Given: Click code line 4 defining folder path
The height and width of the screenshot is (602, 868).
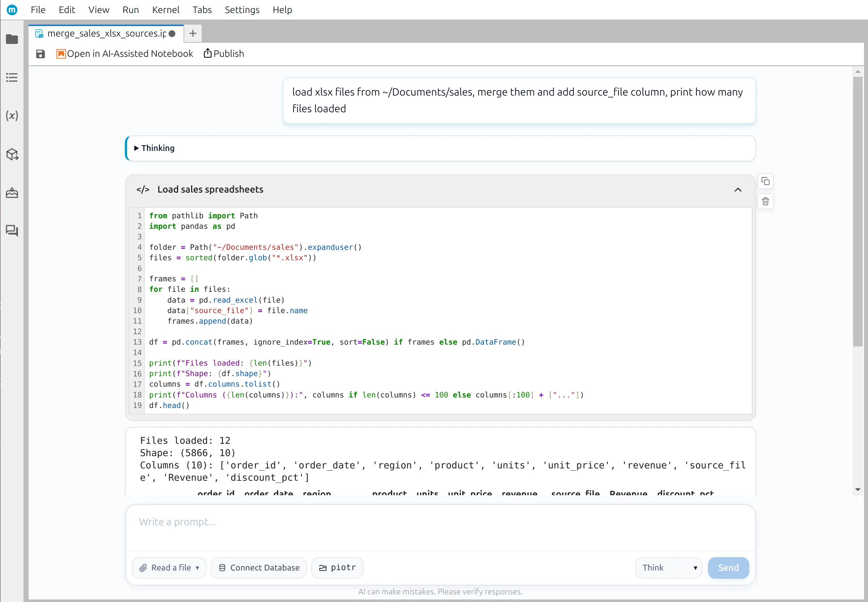Looking at the screenshot, I should [255, 248].
